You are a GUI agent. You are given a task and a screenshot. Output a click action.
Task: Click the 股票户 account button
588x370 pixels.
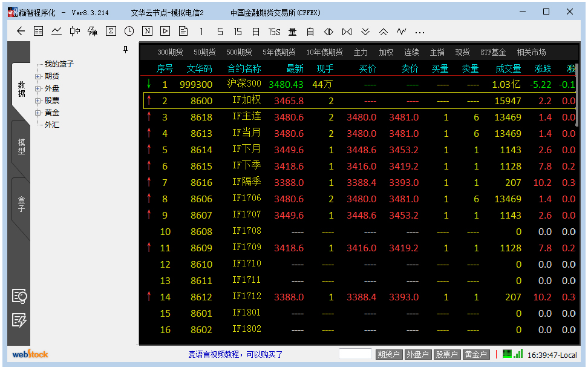pos(446,354)
